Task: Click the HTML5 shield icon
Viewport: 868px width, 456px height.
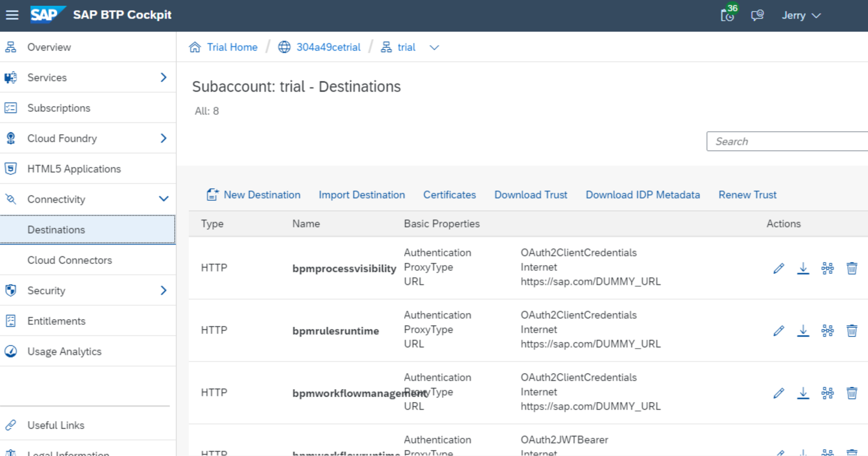Action: tap(11, 168)
